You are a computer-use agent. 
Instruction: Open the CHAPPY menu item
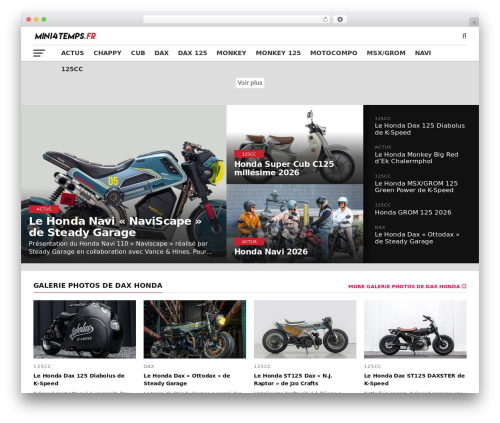tap(107, 53)
